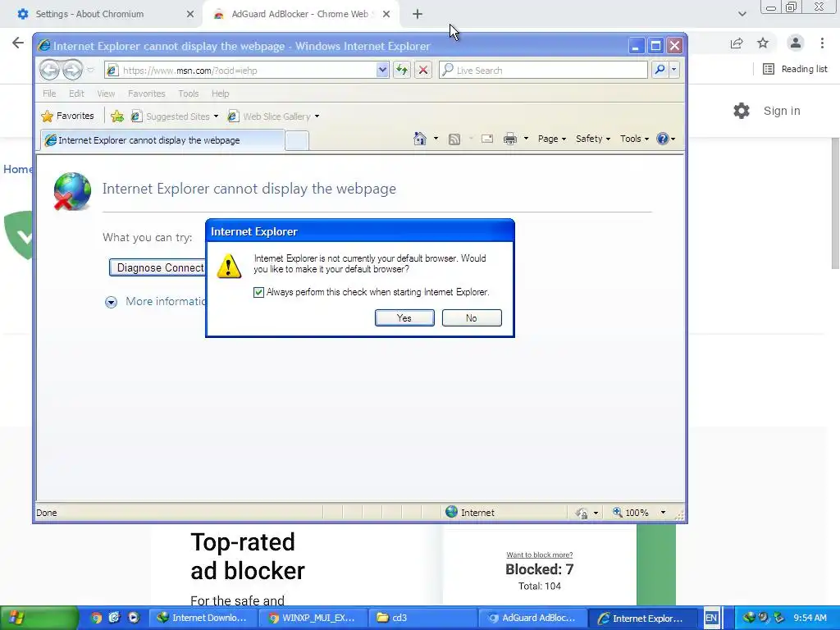Bookmark page with Chromium star icon
840x630 pixels.
(x=763, y=43)
